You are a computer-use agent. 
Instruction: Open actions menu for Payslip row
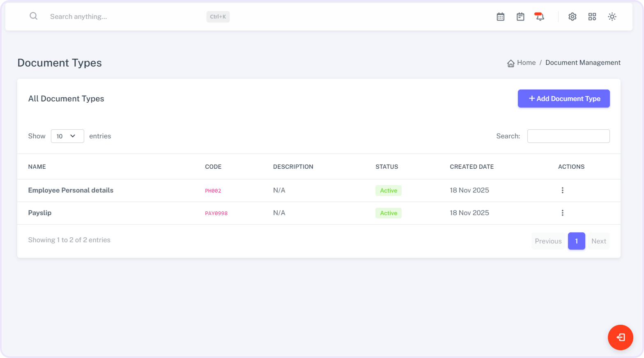pos(562,213)
